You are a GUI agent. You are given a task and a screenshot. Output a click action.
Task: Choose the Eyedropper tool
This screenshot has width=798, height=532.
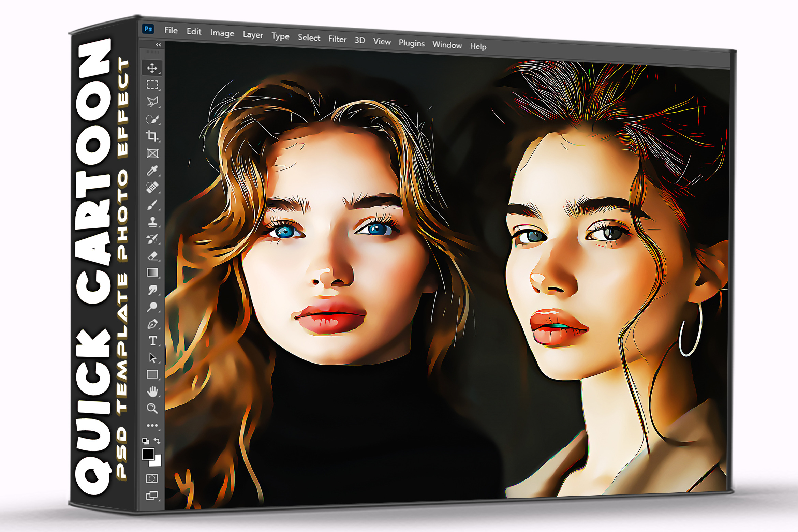click(152, 170)
